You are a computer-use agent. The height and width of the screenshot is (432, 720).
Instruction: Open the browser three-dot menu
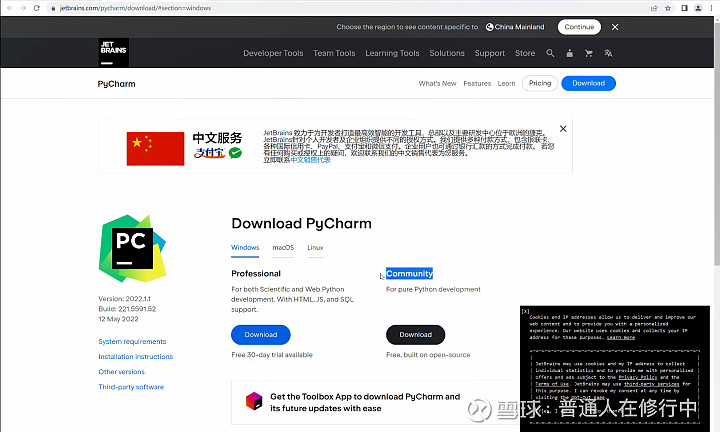click(710, 8)
